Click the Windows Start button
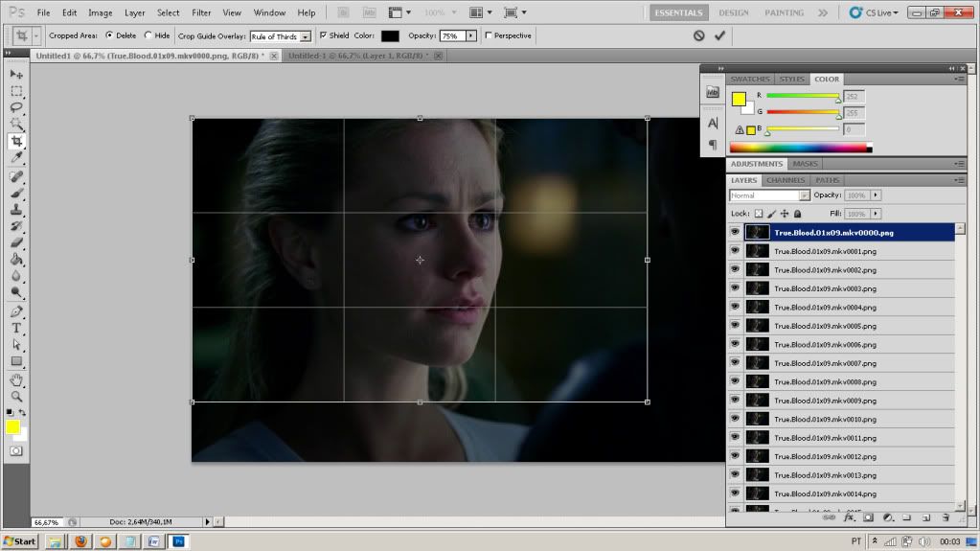Image resolution: width=980 pixels, height=551 pixels. pyautogui.click(x=19, y=541)
